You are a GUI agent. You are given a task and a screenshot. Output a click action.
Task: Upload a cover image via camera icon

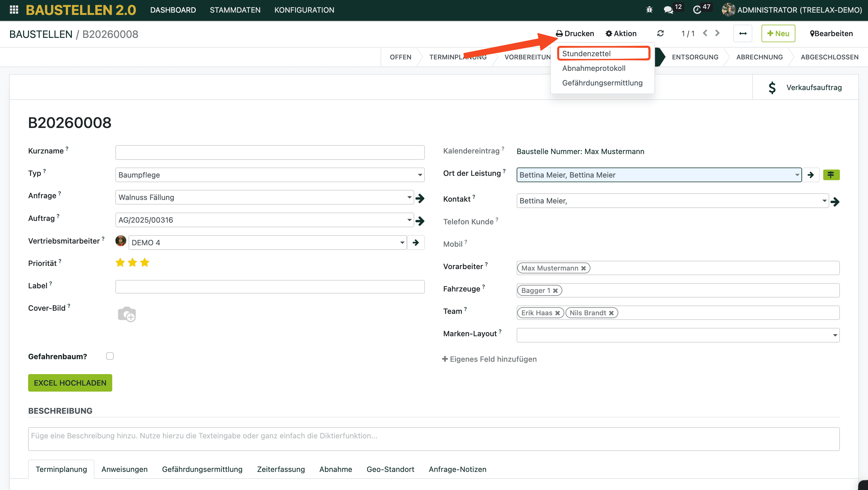coord(127,314)
